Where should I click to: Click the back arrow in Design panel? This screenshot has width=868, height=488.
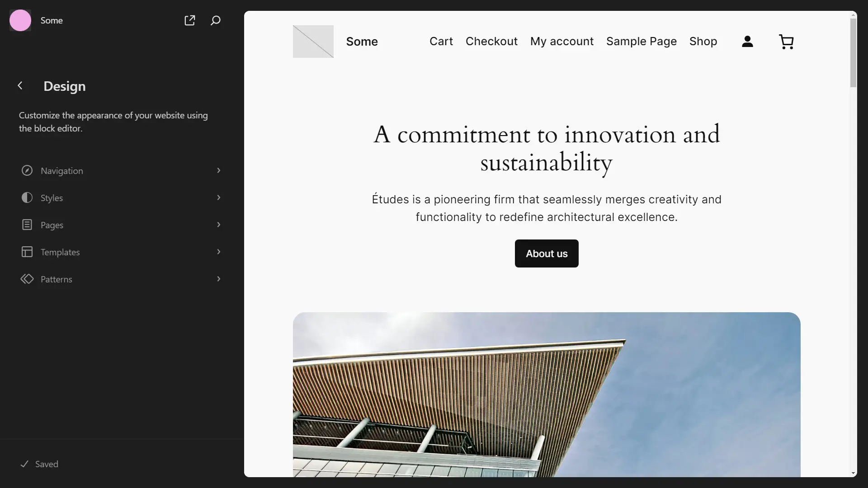[x=20, y=86]
